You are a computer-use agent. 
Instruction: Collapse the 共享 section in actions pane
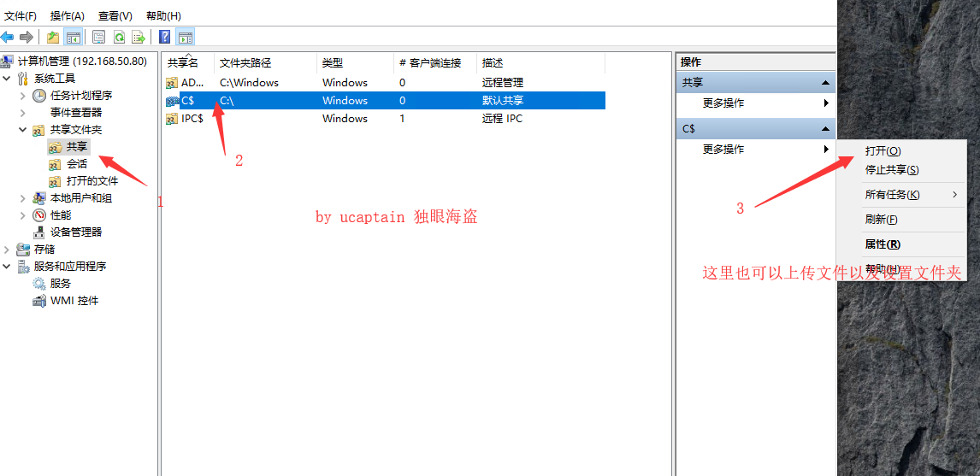click(825, 82)
